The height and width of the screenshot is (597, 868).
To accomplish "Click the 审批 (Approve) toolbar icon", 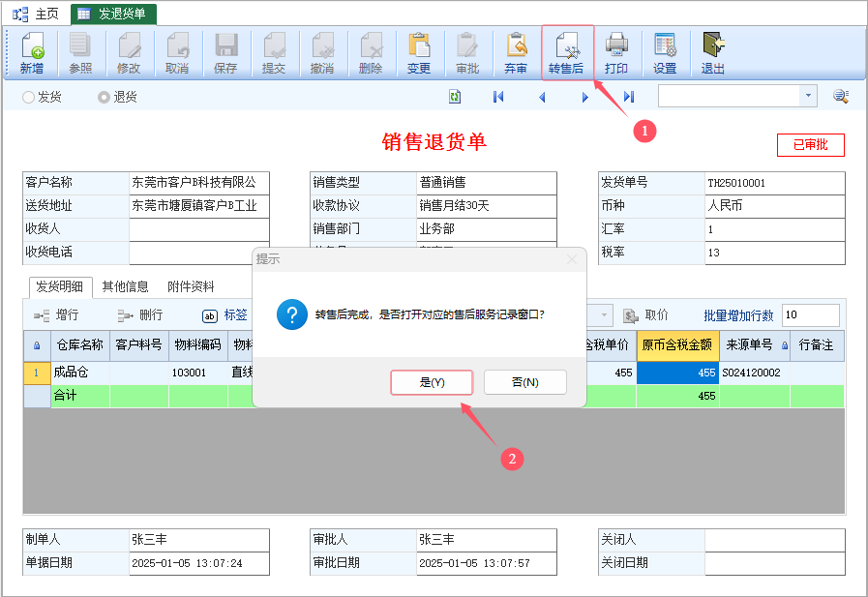I will tap(467, 53).
